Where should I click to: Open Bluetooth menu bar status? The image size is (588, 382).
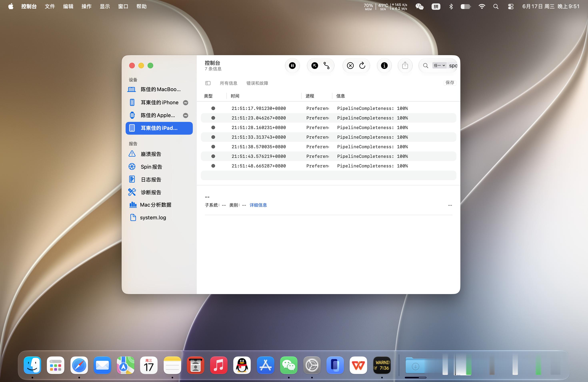pyautogui.click(x=451, y=6)
